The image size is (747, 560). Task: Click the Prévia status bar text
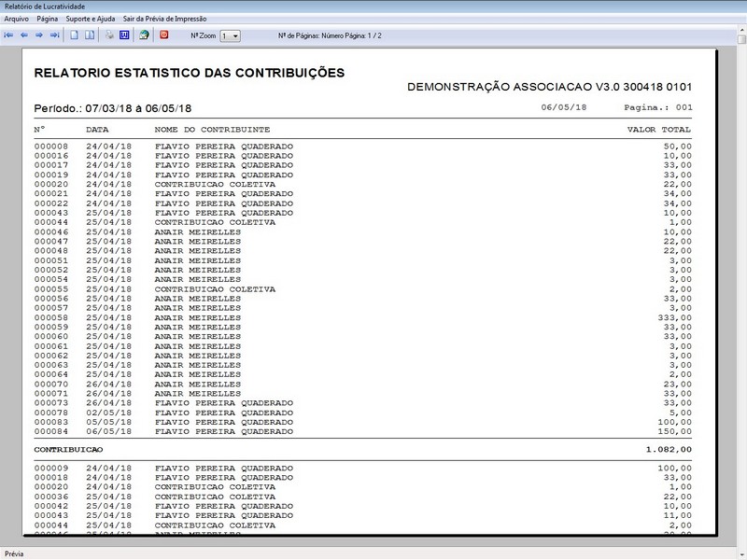coord(14,553)
